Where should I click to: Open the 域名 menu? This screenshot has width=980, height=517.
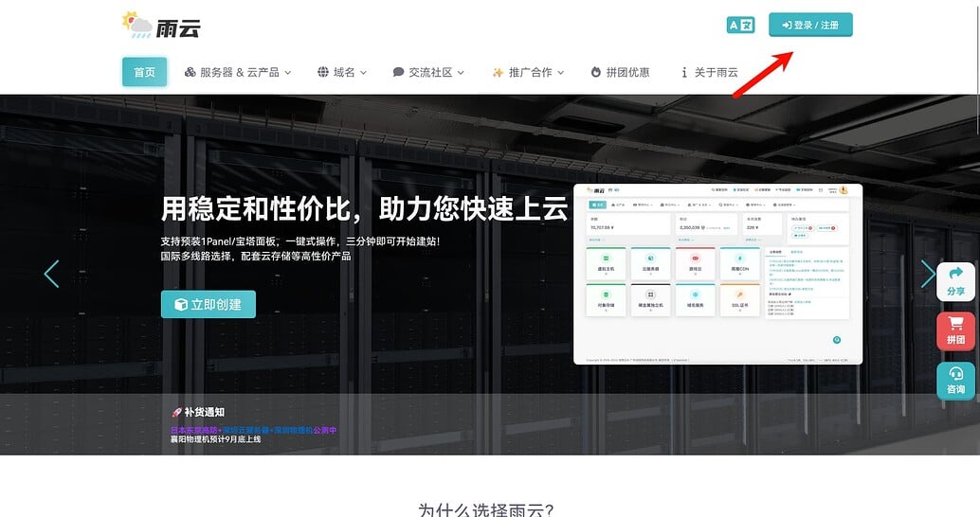pos(342,72)
